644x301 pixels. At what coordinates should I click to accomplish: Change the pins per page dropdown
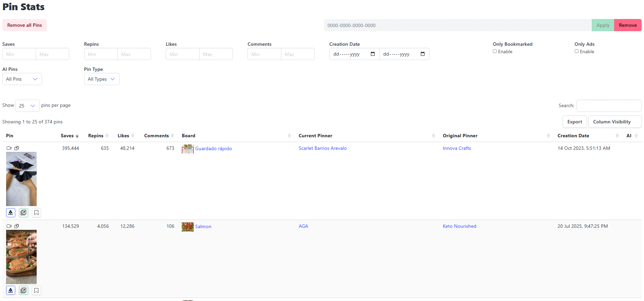27,106
